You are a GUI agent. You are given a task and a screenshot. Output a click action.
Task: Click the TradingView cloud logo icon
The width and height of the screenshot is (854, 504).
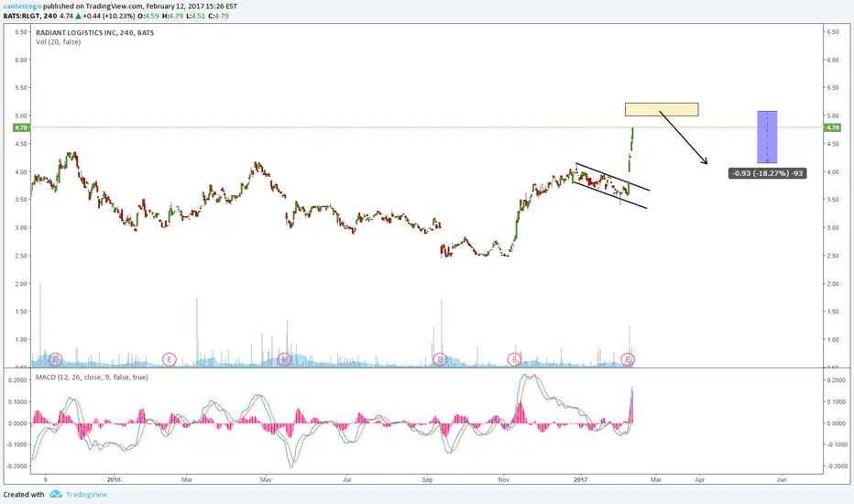pyautogui.click(x=56, y=494)
